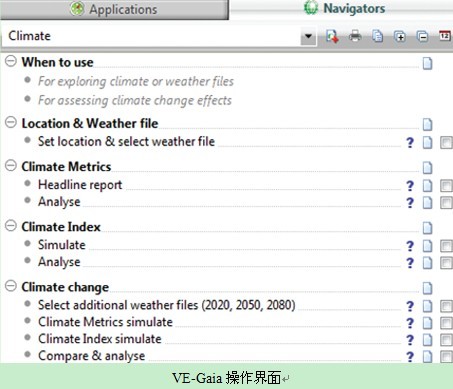Open the Compare & analyse step
This screenshot has height=389, width=453.
[x=92, y=356]
